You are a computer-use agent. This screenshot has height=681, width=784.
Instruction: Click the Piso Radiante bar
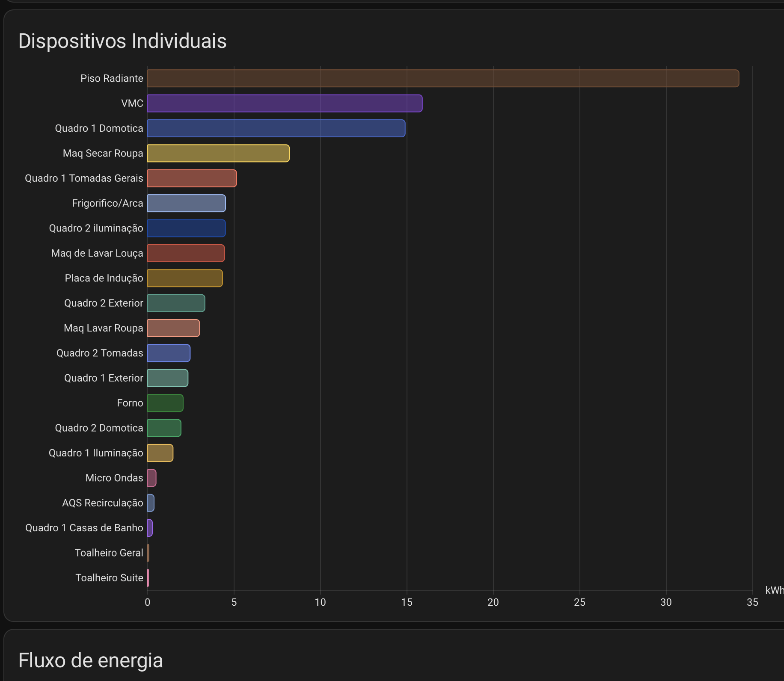(443, 78)
